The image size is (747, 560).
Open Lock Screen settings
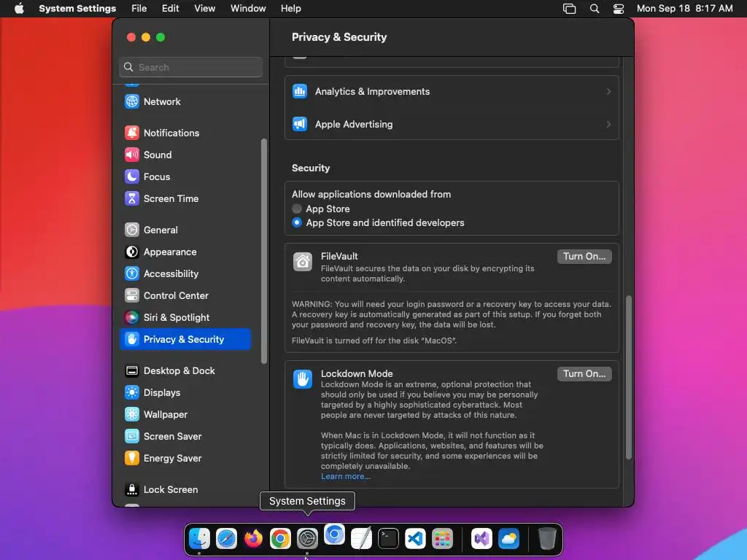click(x=185, y=489)
